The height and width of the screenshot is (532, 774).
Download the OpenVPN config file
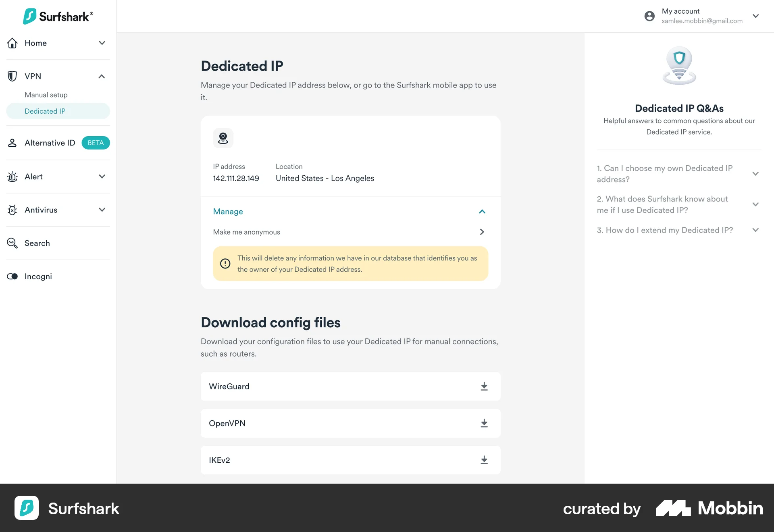pos(484,423)
